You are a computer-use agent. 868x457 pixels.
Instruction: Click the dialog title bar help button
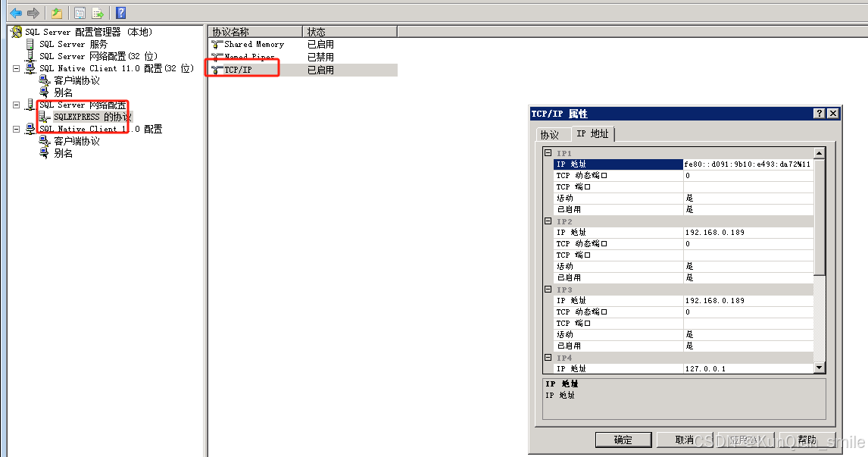[820, 114]
